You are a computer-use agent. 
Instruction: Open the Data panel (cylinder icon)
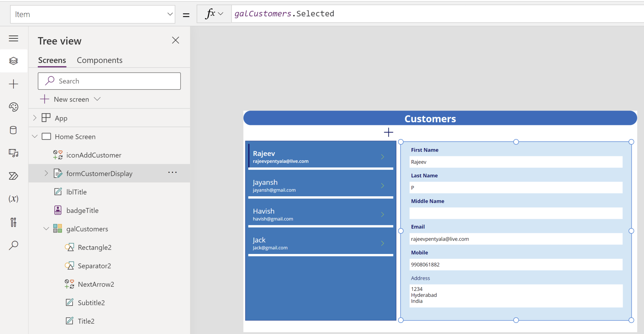14,130
